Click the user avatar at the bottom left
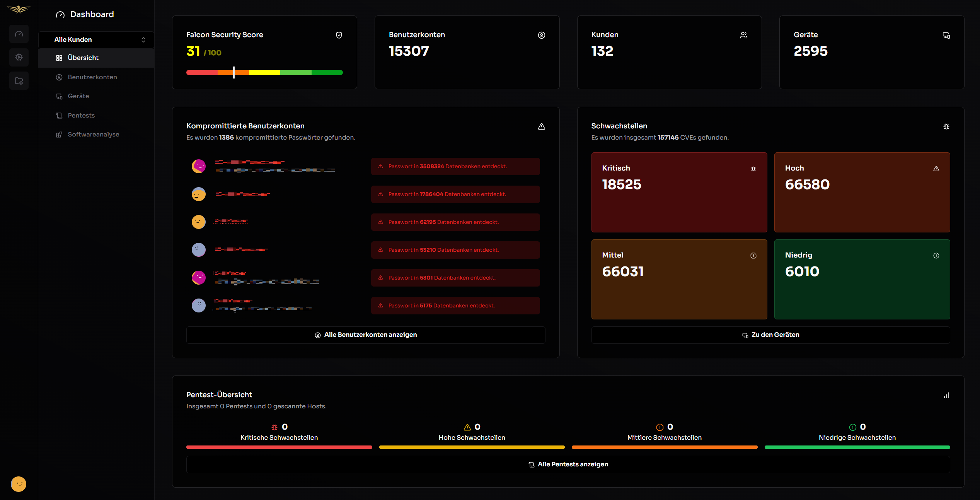 pos(19,484)
